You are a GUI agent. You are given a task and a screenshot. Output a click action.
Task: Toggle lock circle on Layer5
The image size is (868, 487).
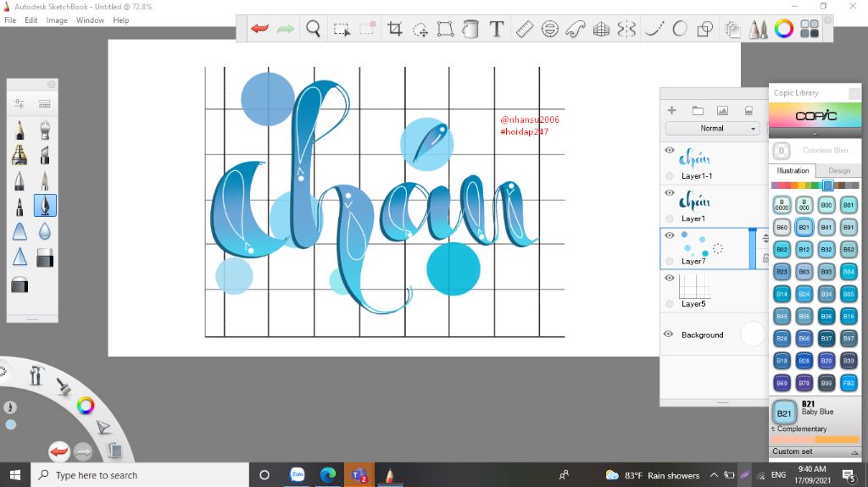[670, 304]
